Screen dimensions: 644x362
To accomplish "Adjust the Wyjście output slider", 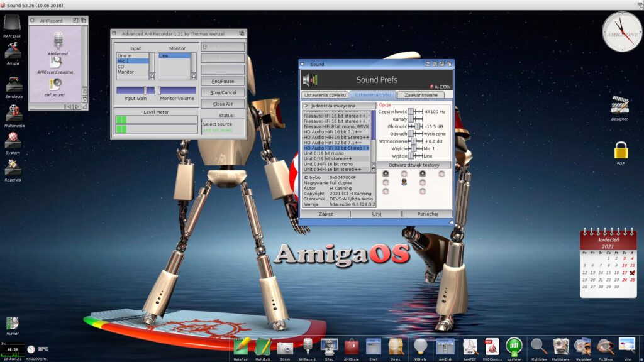I will pos(416,156).
